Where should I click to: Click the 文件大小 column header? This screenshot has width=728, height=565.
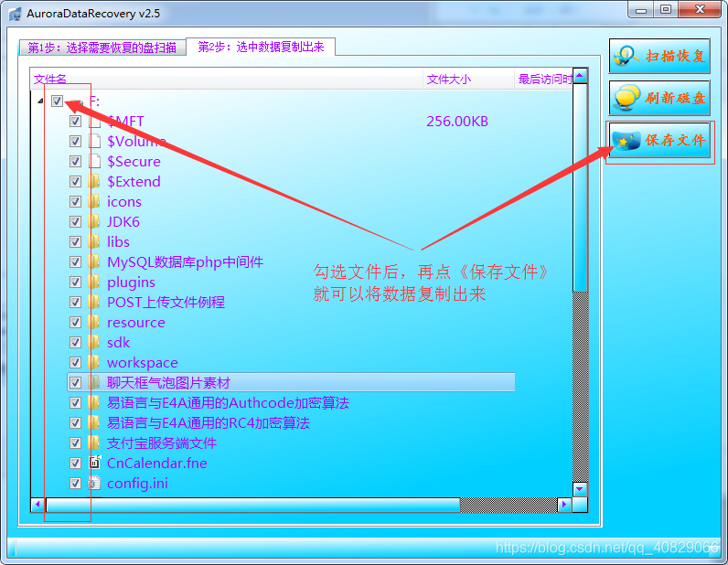click(x=469, y=79)
